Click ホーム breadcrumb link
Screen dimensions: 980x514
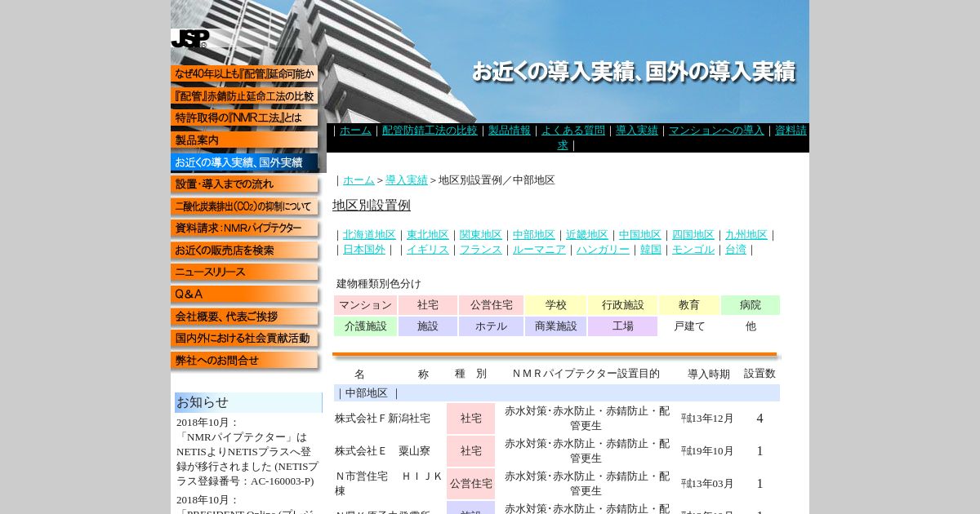[x=359, y=180]
